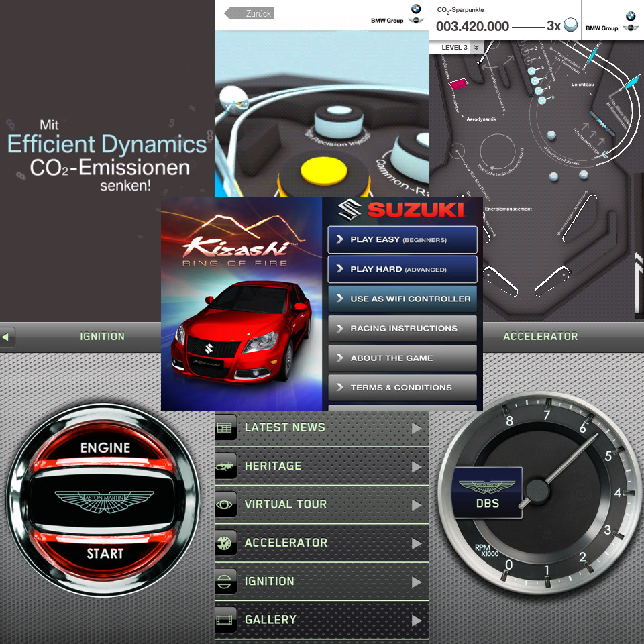Click the red Kizashi car image

(x=241, y=332)
